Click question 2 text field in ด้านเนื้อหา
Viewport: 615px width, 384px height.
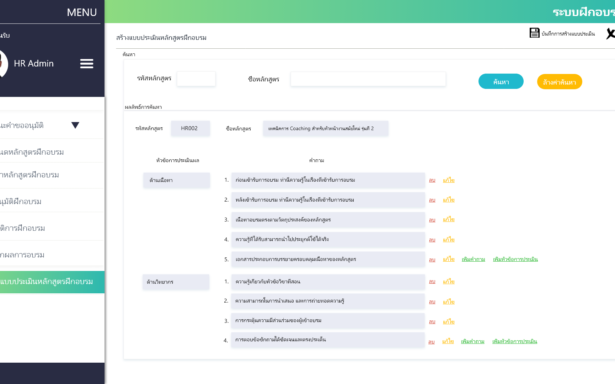[328, 200]
